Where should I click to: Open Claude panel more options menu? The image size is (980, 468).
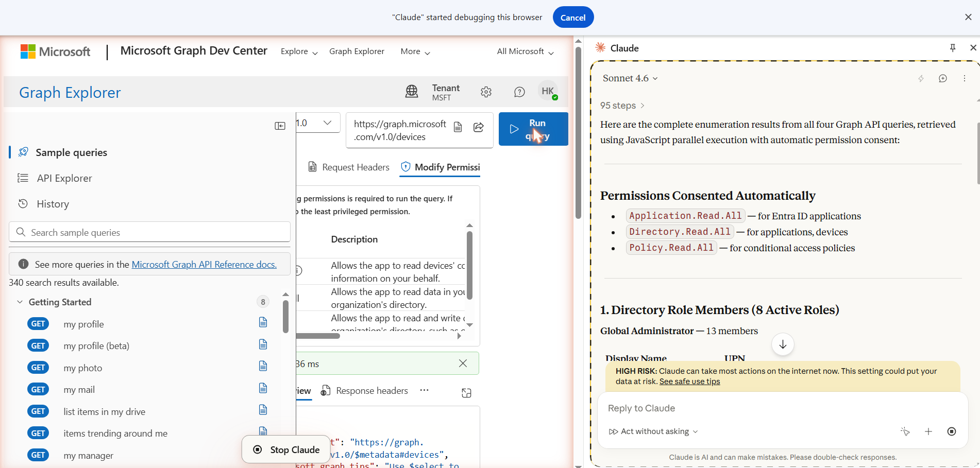click(965, 78)
